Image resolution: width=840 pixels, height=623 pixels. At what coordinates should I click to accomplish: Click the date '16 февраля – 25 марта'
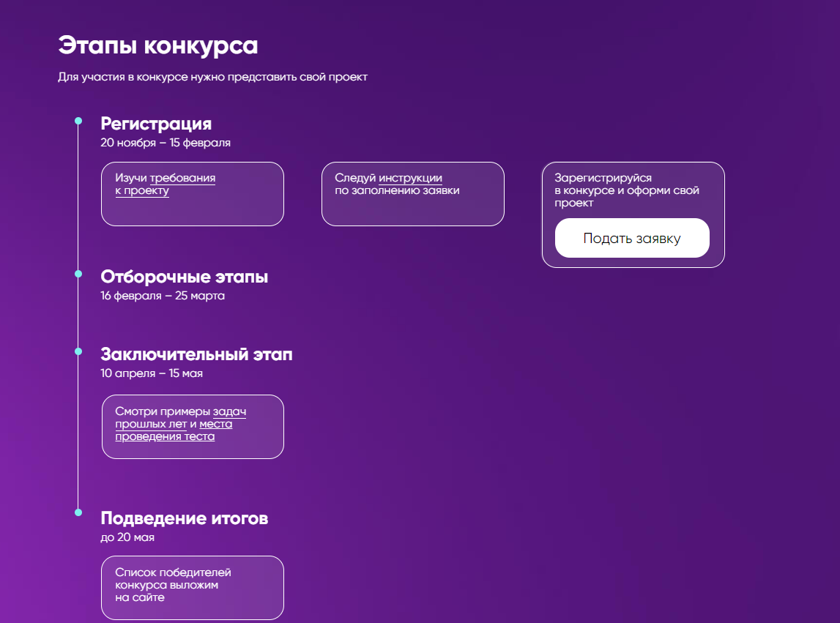[x=163, y=296]
